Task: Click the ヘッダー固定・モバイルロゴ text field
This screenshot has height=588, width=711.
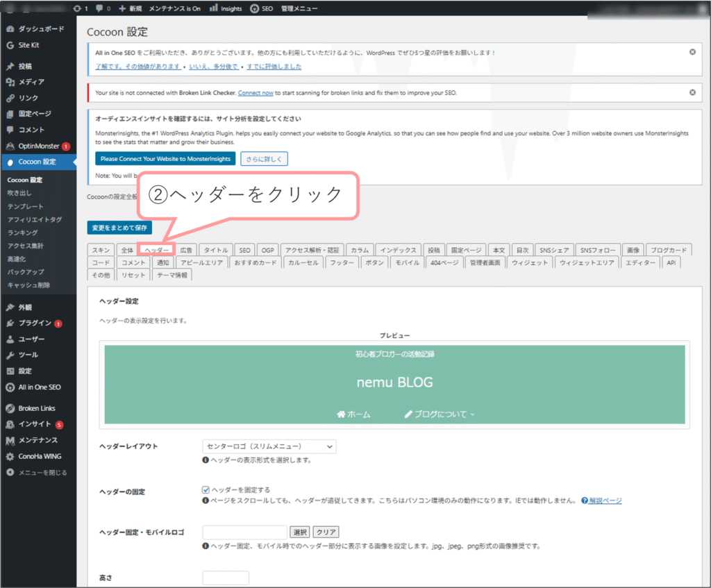Action: pyautogui.click(x=244, y=532)
